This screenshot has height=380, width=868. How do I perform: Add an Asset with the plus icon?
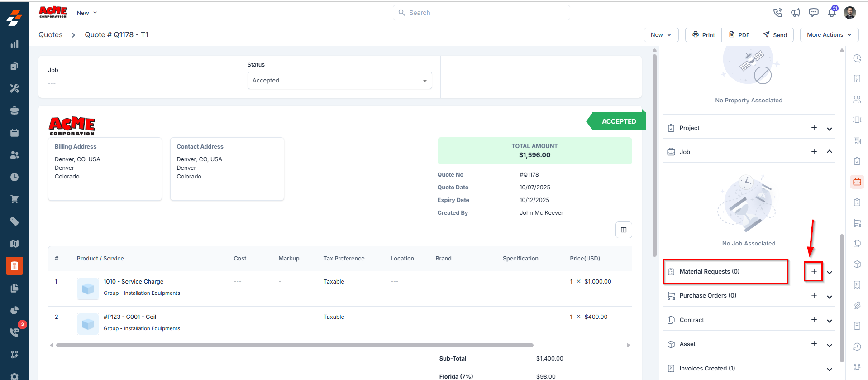click(x=814, y=344)
